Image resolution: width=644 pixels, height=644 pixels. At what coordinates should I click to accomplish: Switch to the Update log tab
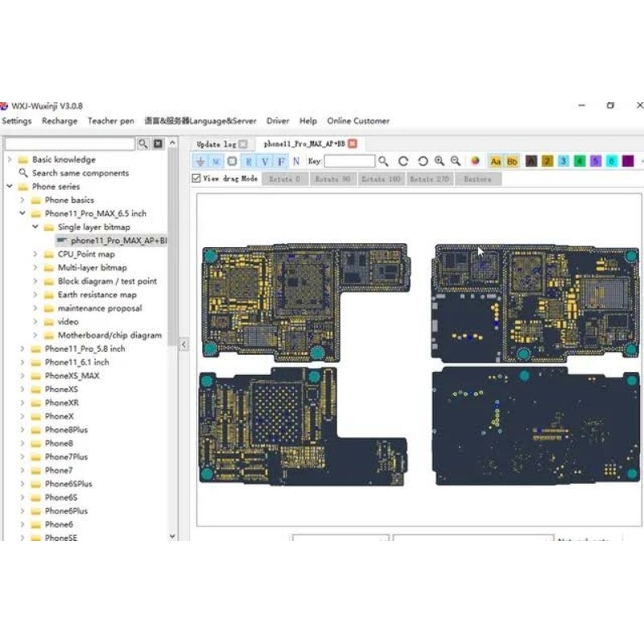coord(216,144)
